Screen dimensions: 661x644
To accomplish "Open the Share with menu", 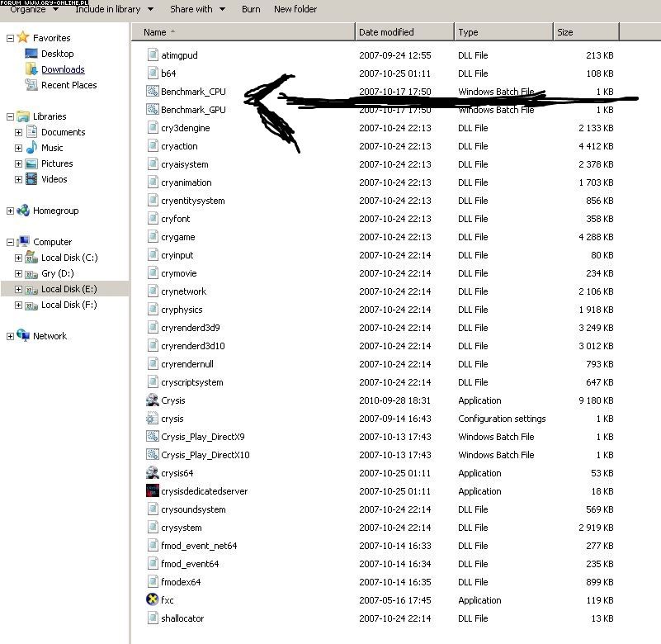I will click(197, 9).
